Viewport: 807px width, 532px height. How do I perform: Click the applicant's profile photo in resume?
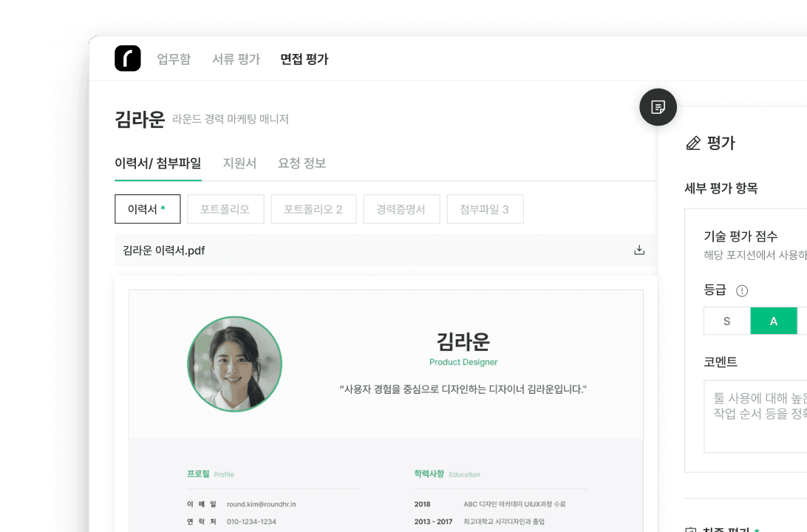pyautogui.click(x=234, y=364)
